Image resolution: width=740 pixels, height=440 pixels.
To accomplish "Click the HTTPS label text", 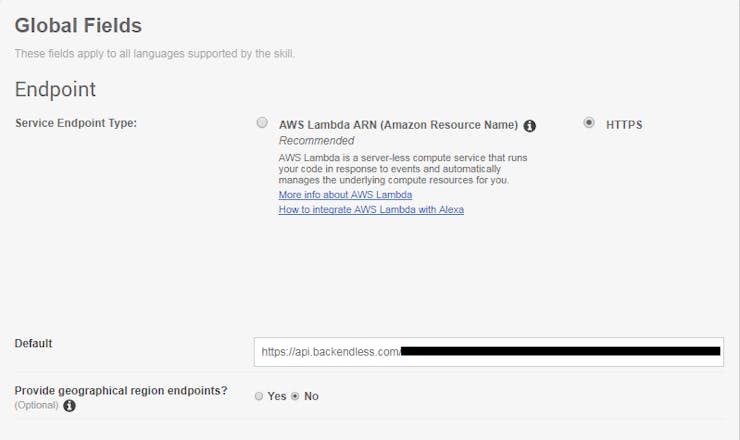I will (x=624, y=125).
